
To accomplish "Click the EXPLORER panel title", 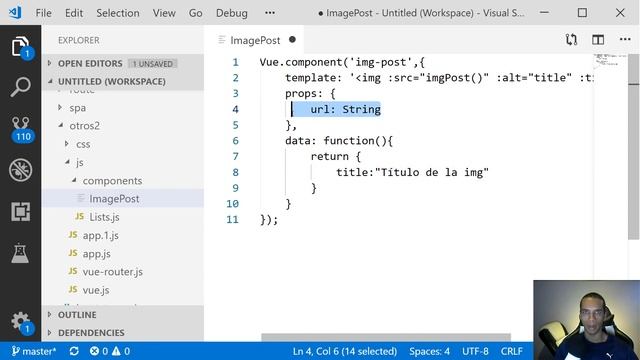I will tap(79, 40).
